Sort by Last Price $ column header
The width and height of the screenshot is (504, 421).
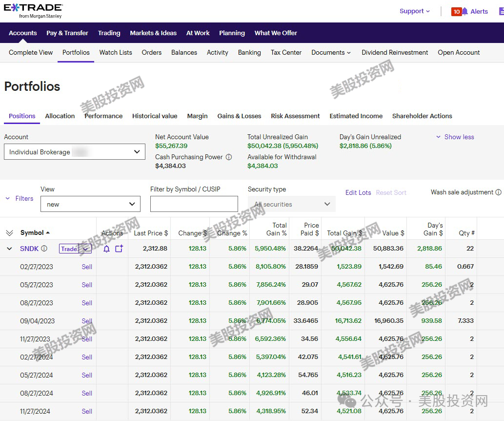tap(151, 233)
